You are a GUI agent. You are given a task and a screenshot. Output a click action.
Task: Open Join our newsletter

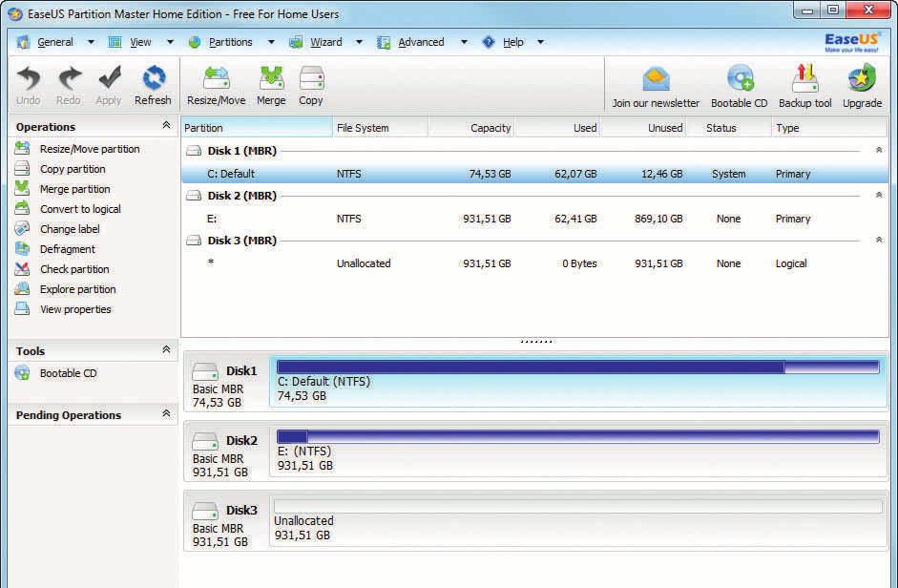coord(656,79)
